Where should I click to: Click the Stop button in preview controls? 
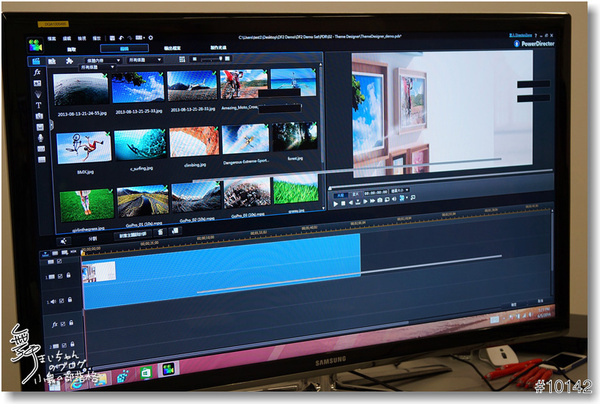pyautogui.click(x=343, y=203)
